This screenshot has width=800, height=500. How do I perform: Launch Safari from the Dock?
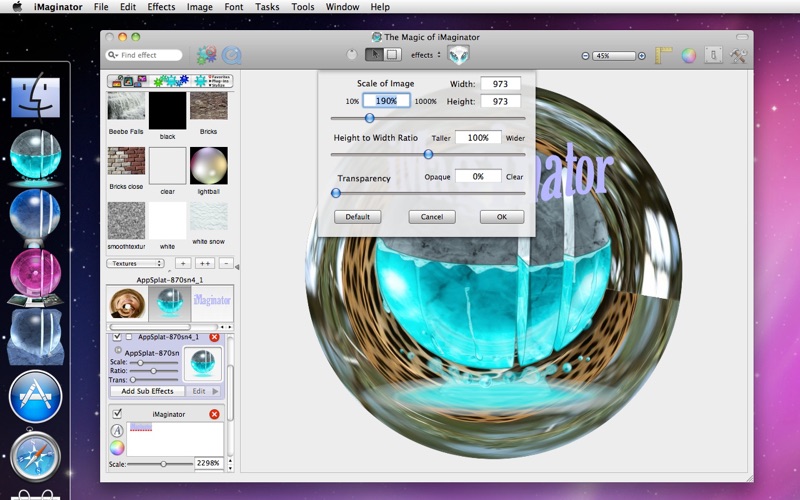[35, 457]
